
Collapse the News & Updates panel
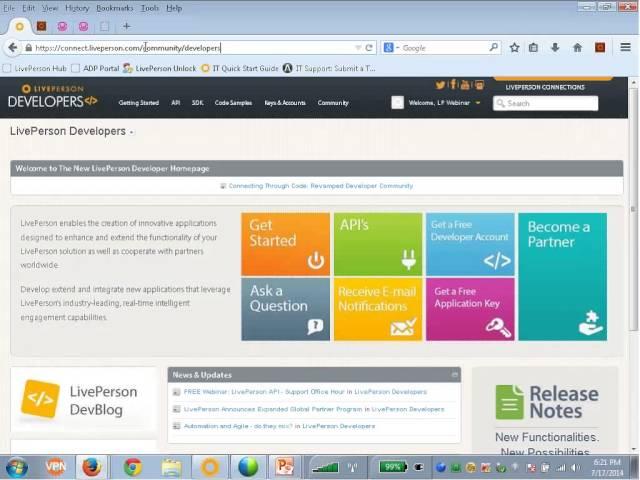[x=454, y=375]
